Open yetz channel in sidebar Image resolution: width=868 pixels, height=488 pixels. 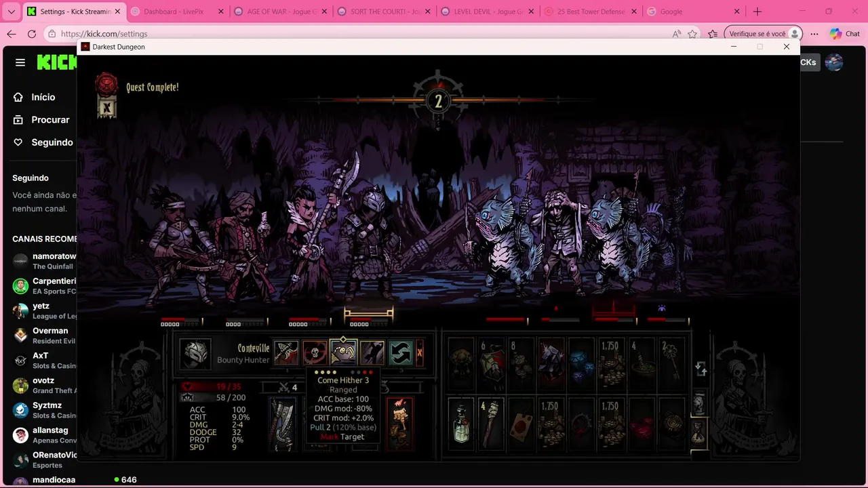pos(45,310)
